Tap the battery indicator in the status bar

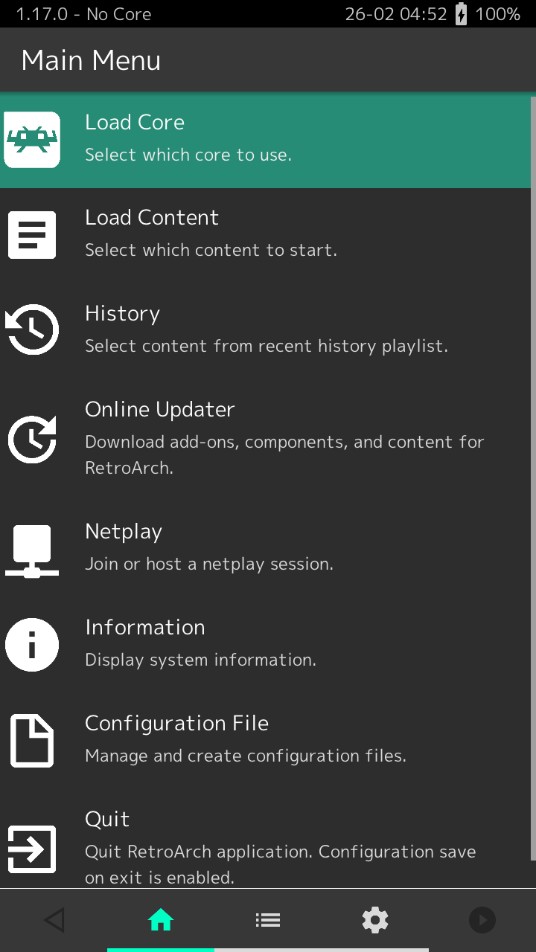461,14
